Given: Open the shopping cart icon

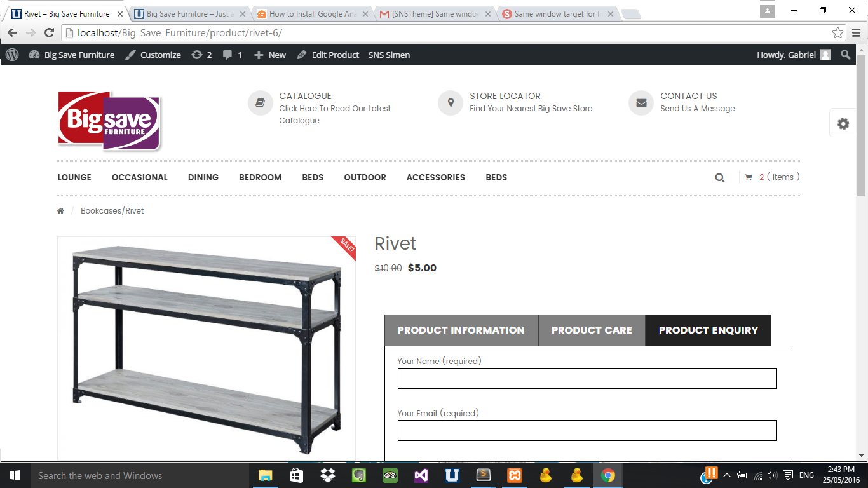Looking at the screenshot, I should click(x=749, y=177).
